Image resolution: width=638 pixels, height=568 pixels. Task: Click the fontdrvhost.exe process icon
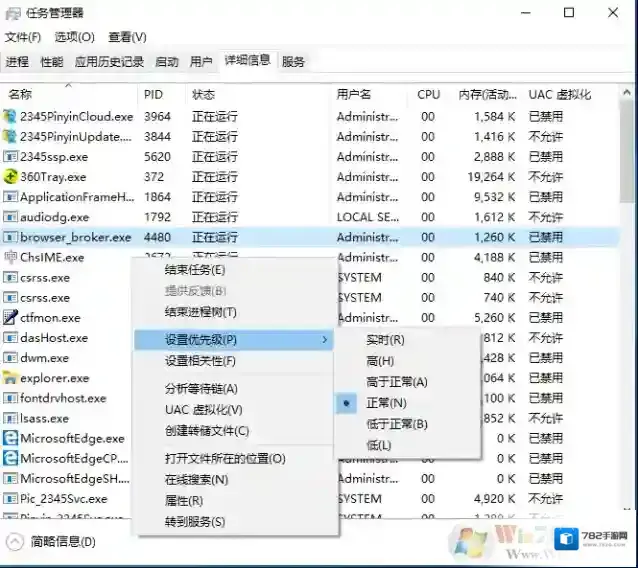[10, 398]
